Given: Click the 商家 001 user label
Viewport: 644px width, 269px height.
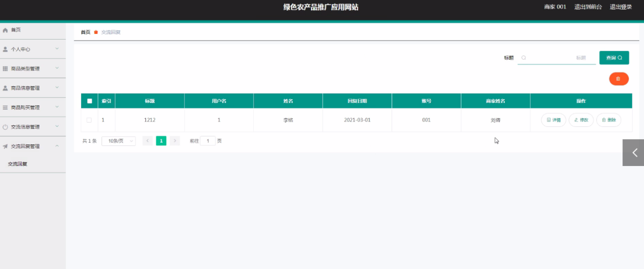Looking at the screenshot, I should coord(555,7).
